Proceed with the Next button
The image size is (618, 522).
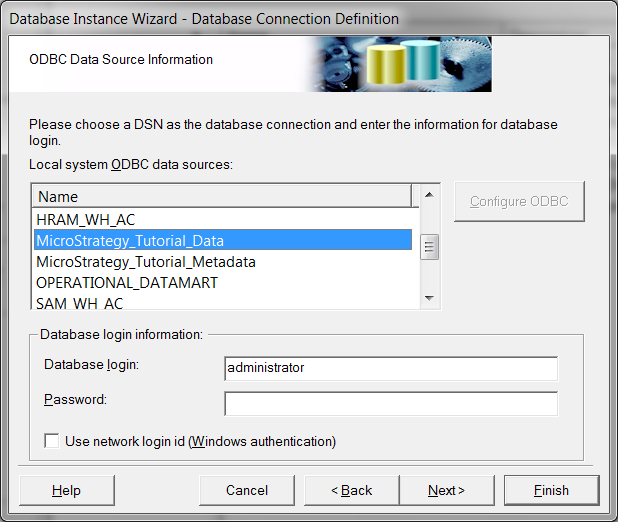447,490
